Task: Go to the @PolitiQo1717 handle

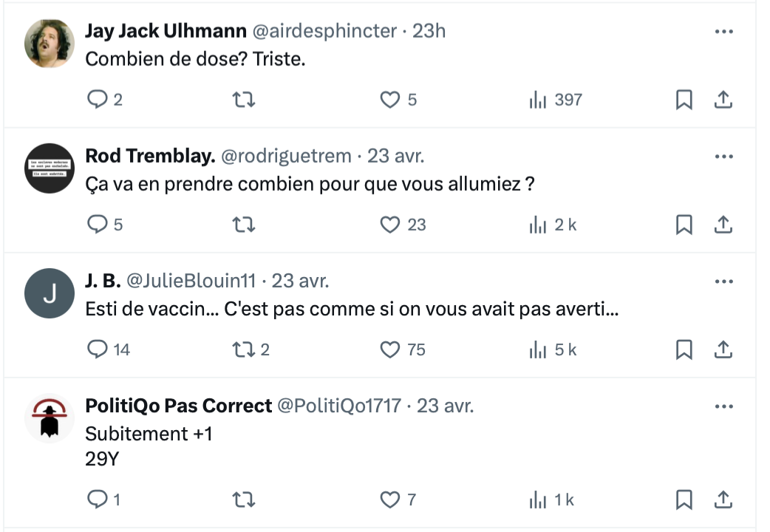Action: coord(338,406)
